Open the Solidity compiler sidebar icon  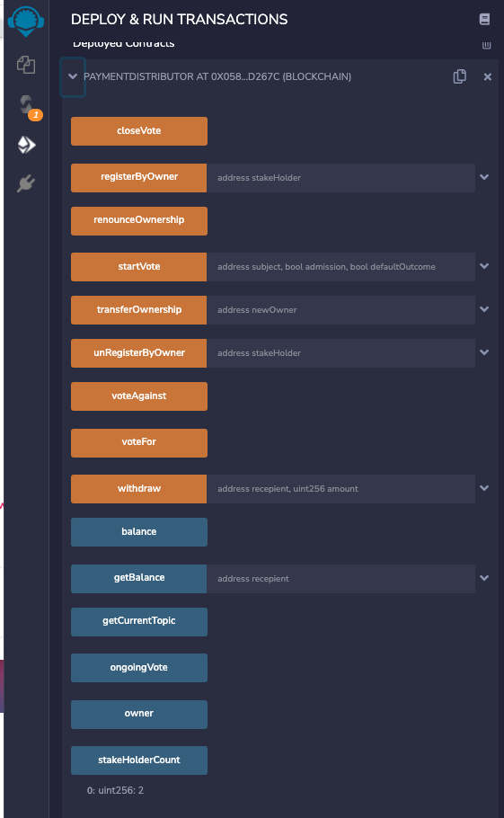tap(27, 105)
